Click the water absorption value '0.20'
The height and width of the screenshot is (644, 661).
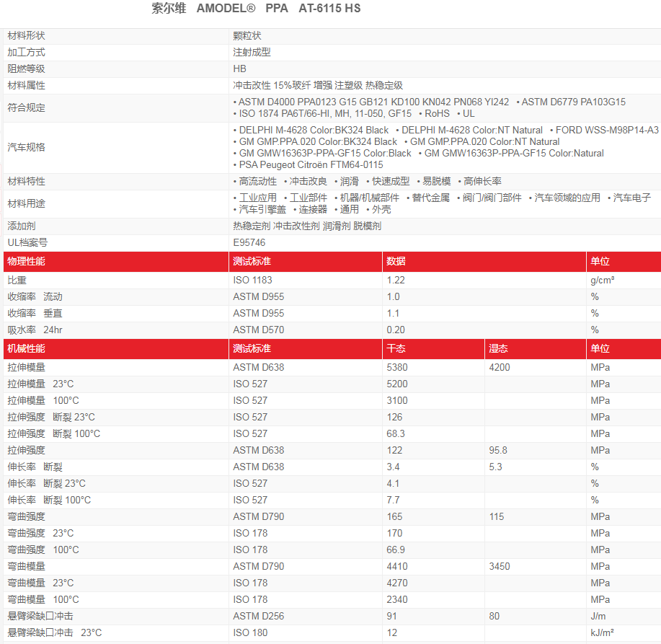tap(396, 330)
